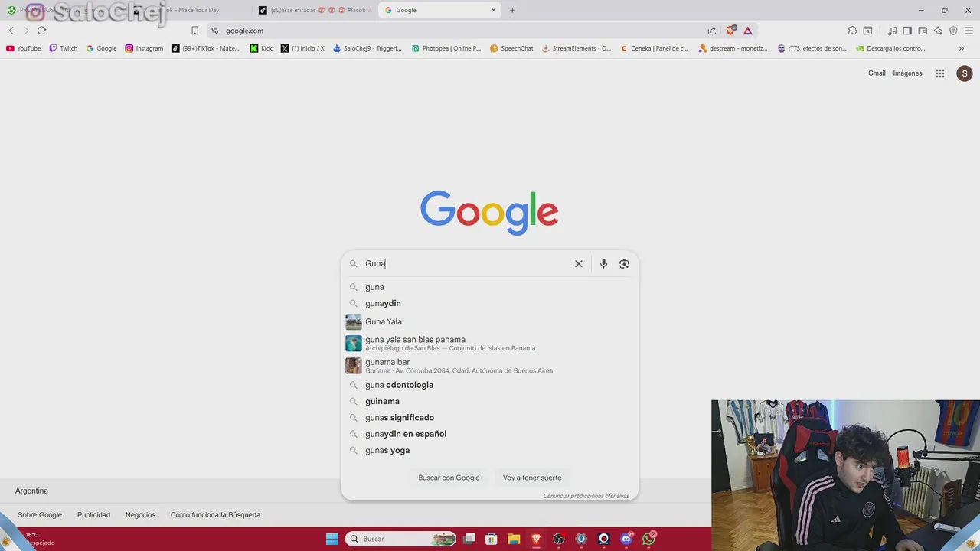Viewport: 980px width, 551px height.
Task: Clear the search box with the X icon
Action: coord(579,263)
